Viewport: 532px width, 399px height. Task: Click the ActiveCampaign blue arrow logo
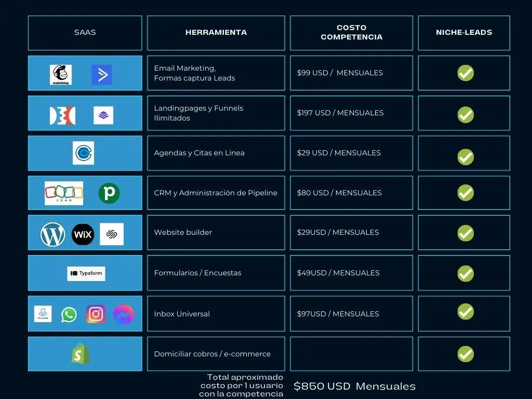[102, 75]
